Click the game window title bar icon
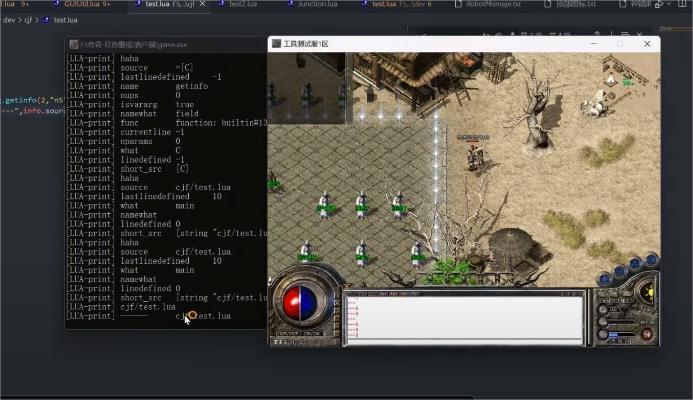693x400 pixels. point(276,44)
